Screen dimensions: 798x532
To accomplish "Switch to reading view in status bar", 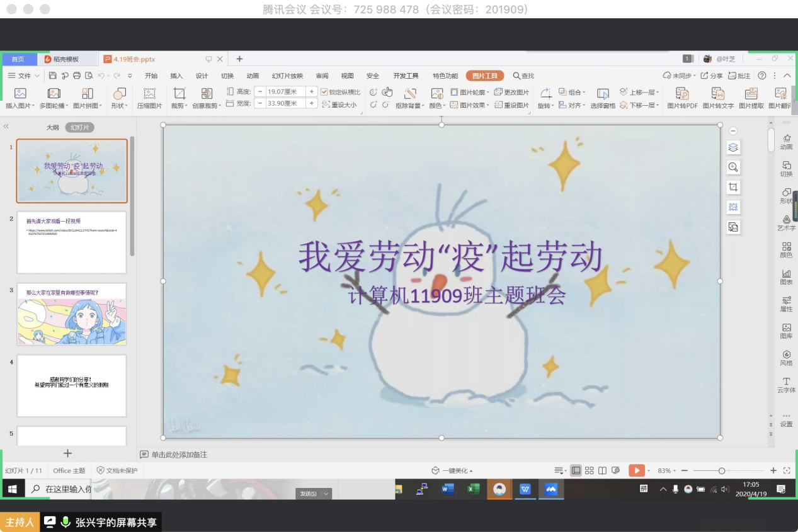I will pyautogui.click(x=603, y=470).
